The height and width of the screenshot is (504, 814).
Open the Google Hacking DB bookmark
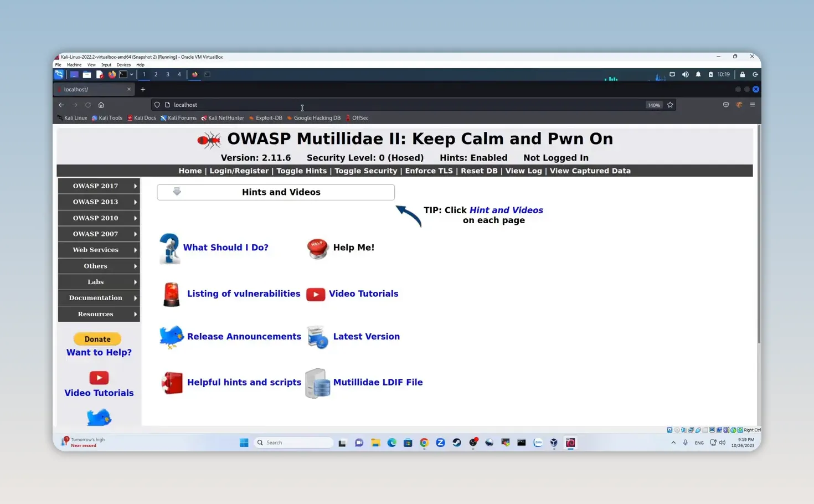tap(314, 118)
